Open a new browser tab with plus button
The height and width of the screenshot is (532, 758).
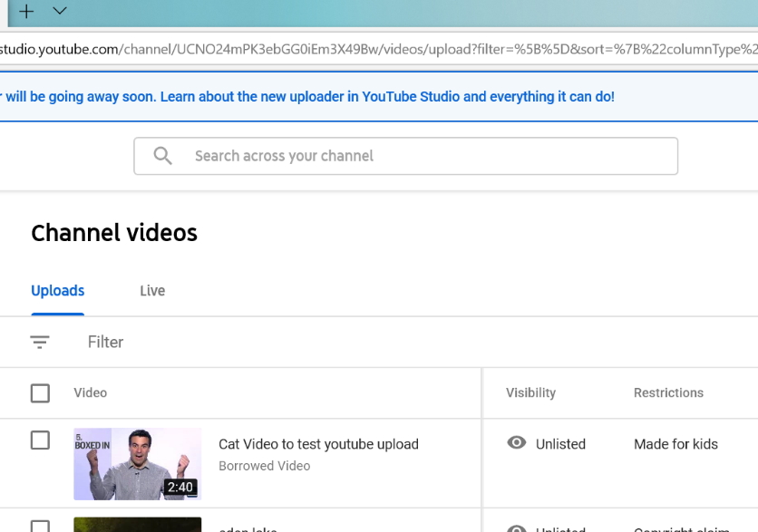[26, 12]
